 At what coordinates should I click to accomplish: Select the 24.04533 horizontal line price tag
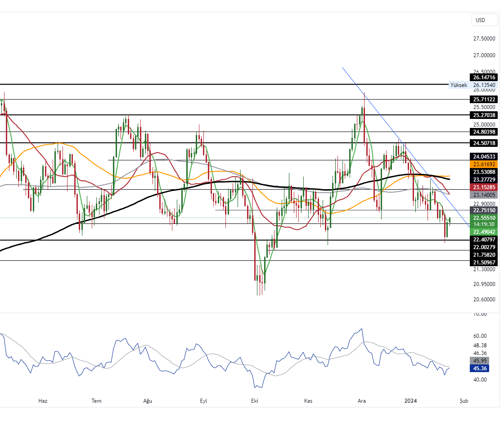point(484,156)
